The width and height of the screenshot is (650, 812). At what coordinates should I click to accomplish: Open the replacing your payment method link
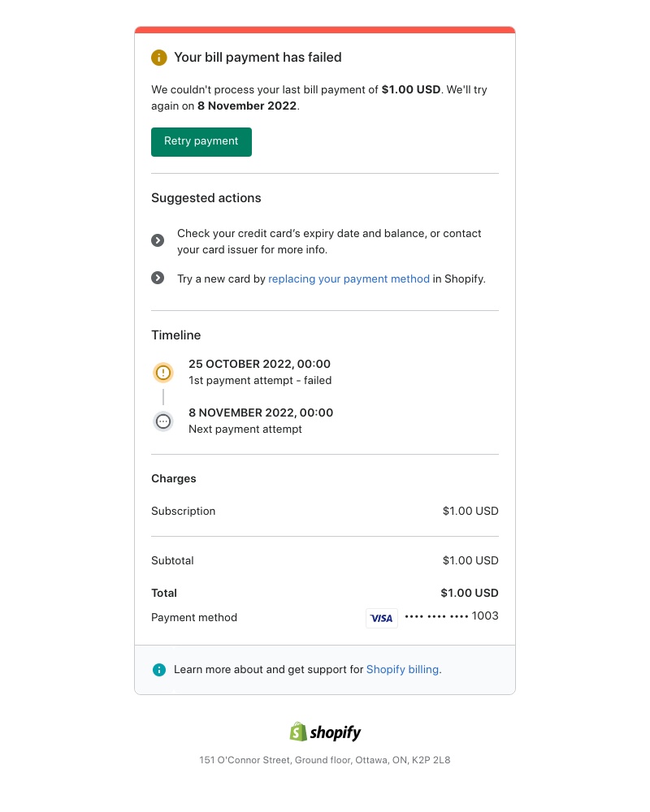click(349, 279)
